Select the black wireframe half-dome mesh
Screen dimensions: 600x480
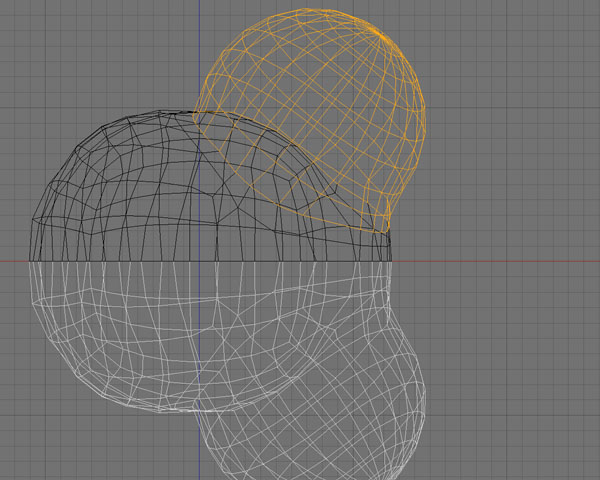point(210,186)
